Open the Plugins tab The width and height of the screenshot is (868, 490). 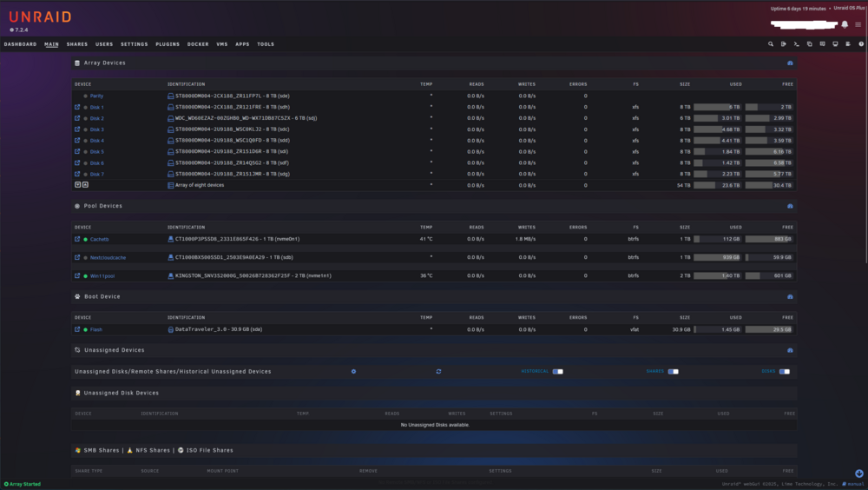point(168,44)
